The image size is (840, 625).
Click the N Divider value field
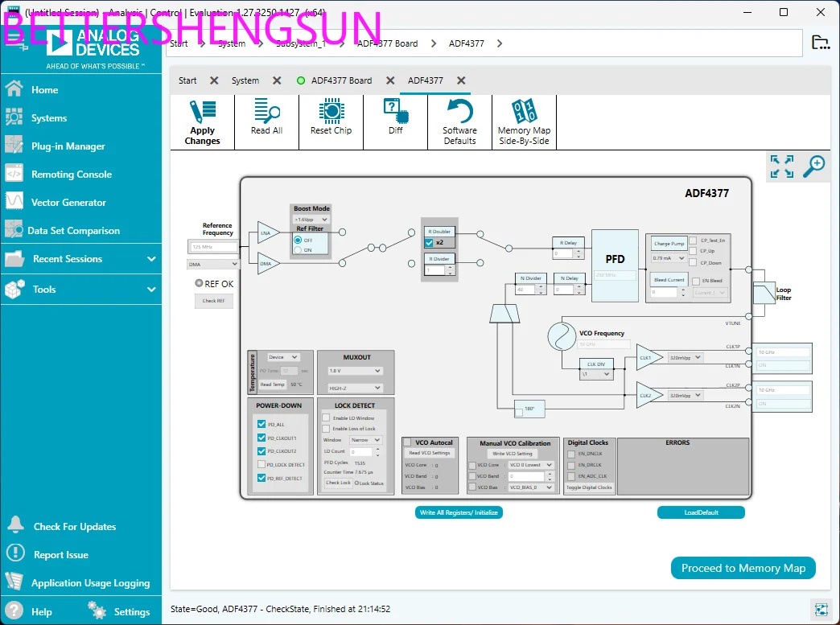525,290
